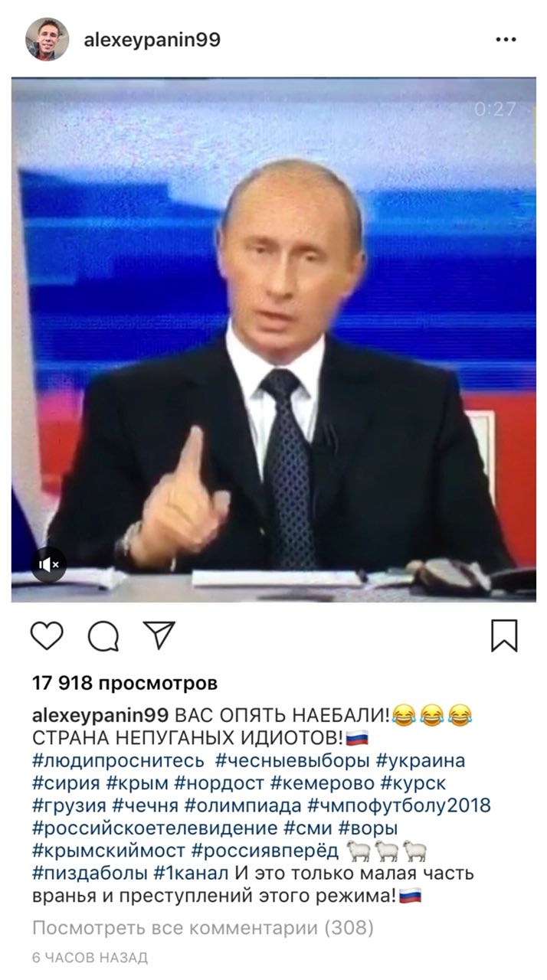This screenshot has width=547, height=980.
Task: Share post via paper plane icon
Action: click(x=159, y=635)
